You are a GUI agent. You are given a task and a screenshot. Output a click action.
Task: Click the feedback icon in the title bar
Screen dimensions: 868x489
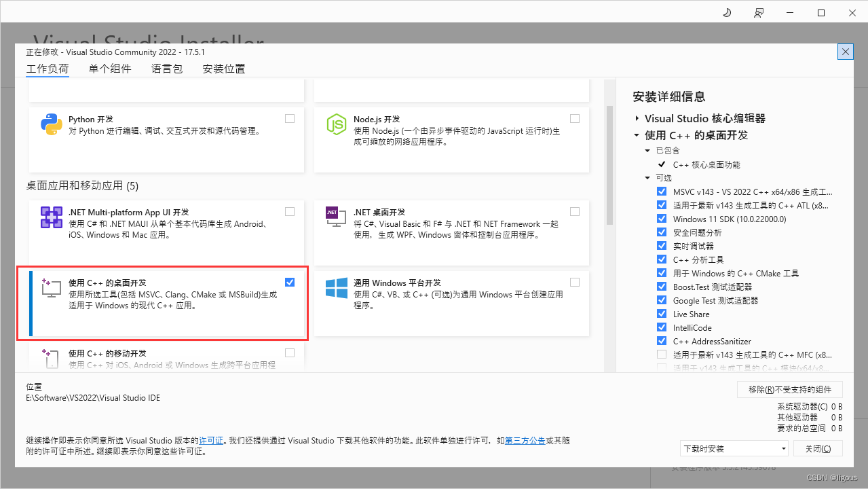coord(758,13)
